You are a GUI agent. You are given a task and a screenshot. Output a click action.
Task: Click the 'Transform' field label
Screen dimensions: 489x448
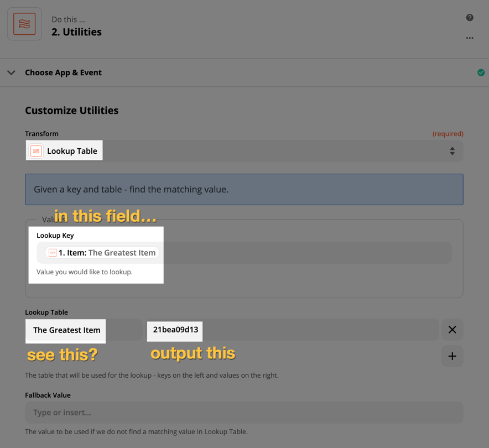(x=42, y=134)
